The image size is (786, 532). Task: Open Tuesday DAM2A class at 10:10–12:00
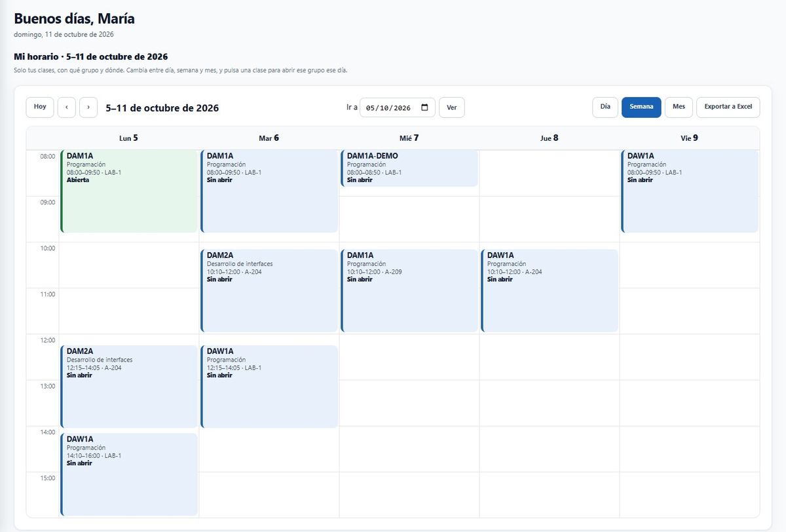click(269, 291)
